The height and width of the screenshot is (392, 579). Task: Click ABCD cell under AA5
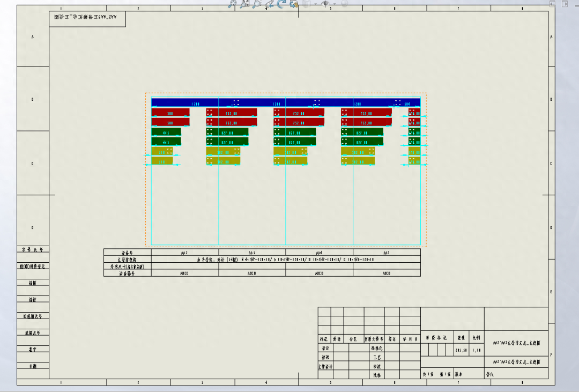387,273
